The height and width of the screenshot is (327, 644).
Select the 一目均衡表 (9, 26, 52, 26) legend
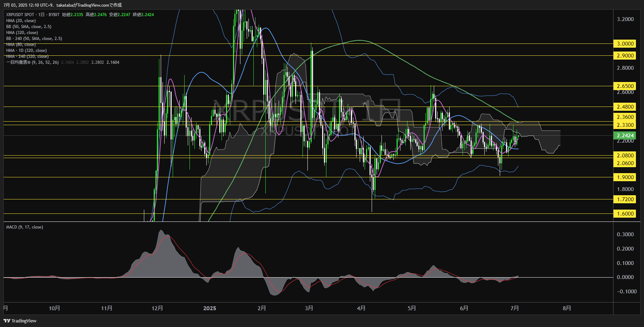32,62
